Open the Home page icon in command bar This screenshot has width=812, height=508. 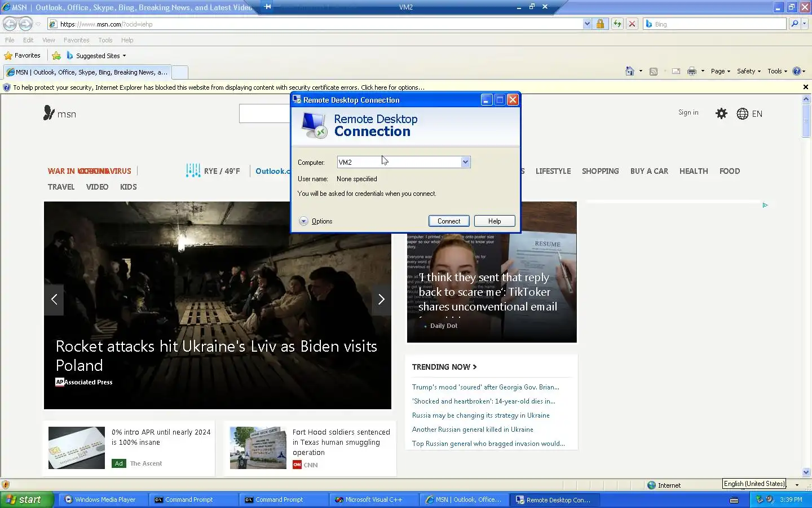[629, 71]
